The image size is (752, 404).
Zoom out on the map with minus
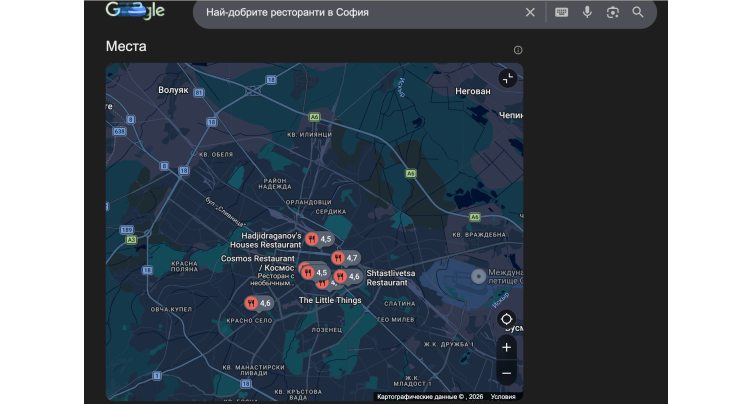506,373
